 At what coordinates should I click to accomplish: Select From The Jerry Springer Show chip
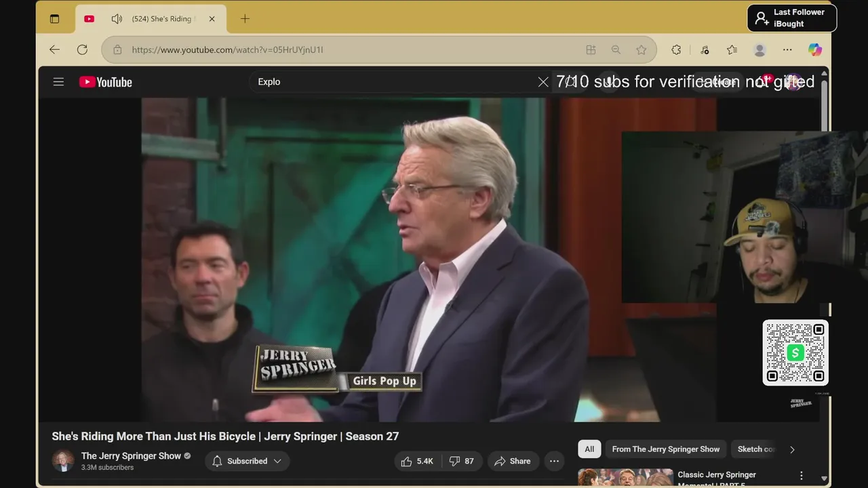[x=666, y=449]
